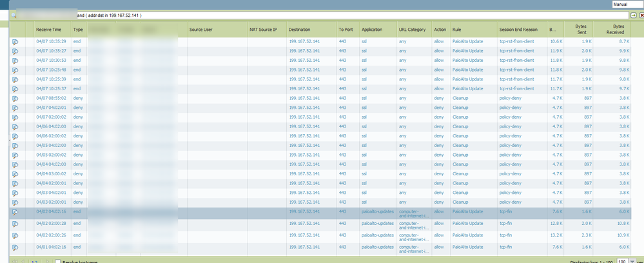Screen dimensions: 644x263
Task: Sort by the Receive Time column header
Action: [48, 30]
